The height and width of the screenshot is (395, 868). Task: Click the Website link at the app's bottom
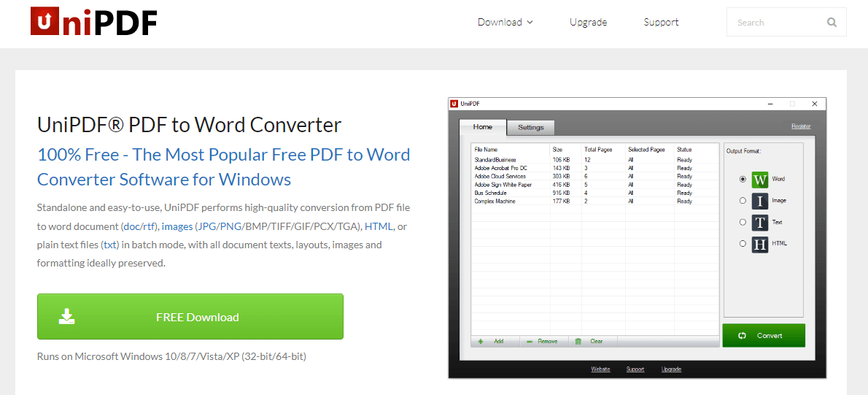pos(600,369)
